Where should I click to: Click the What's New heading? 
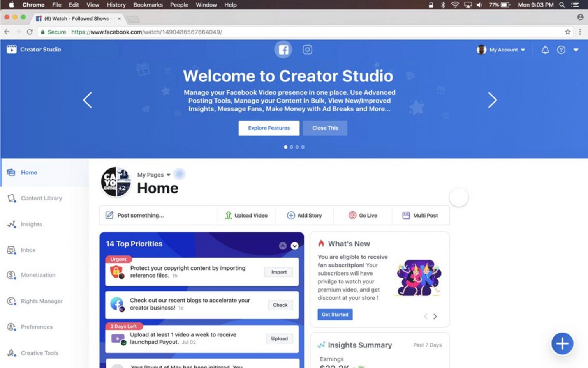tap(349, 244)
